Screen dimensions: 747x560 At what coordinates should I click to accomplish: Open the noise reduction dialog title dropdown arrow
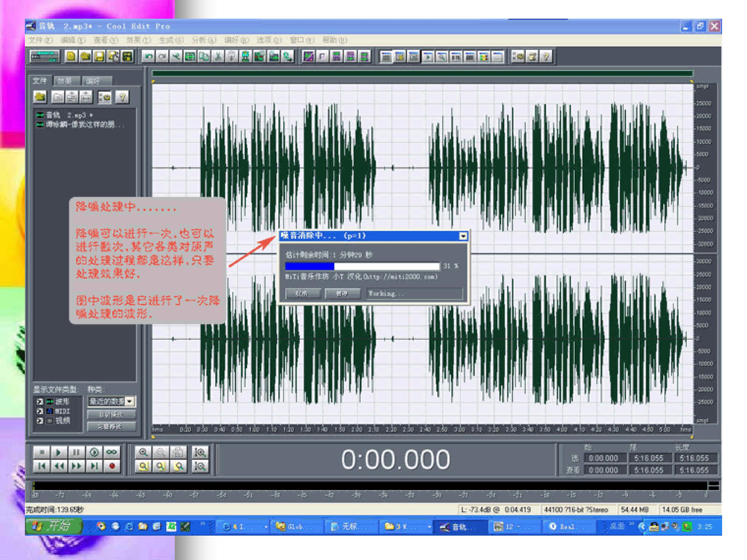point(463,236)
